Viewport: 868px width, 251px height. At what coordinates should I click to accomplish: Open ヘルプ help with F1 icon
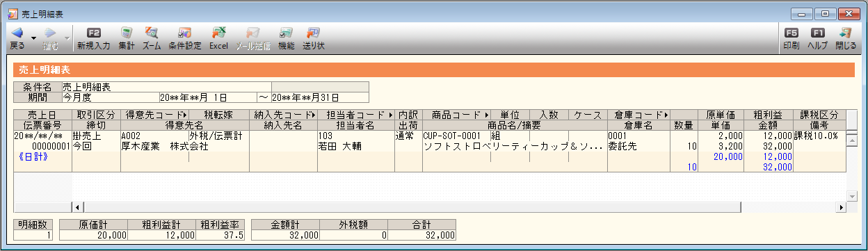point(818,33)
